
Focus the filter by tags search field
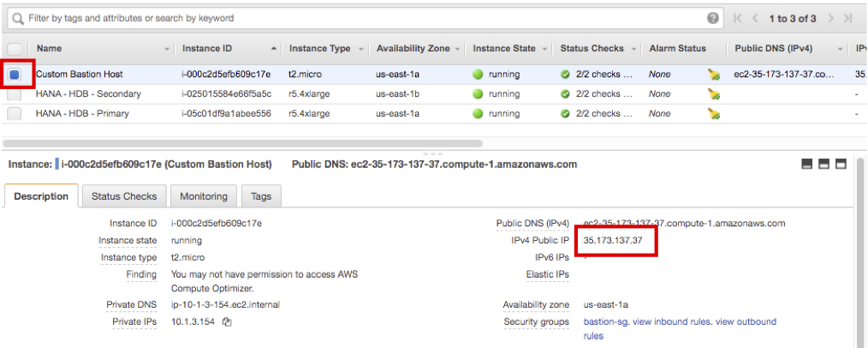tap(360, 18)
